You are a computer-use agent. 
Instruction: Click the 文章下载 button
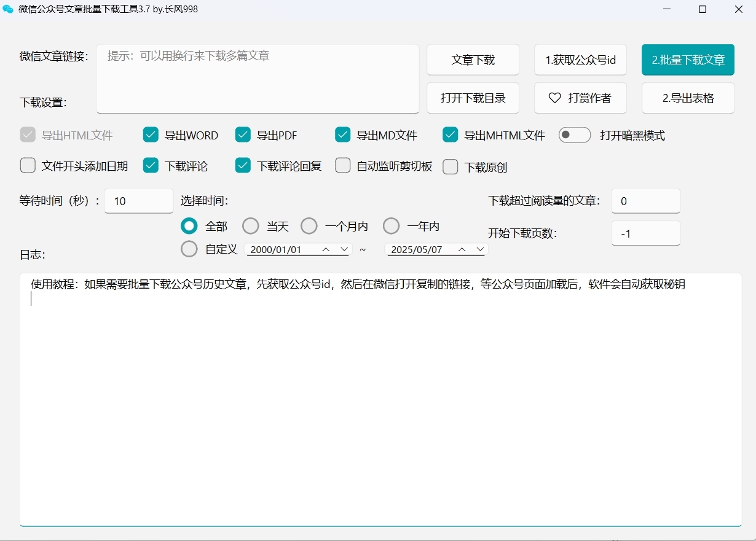pos(473,60)
